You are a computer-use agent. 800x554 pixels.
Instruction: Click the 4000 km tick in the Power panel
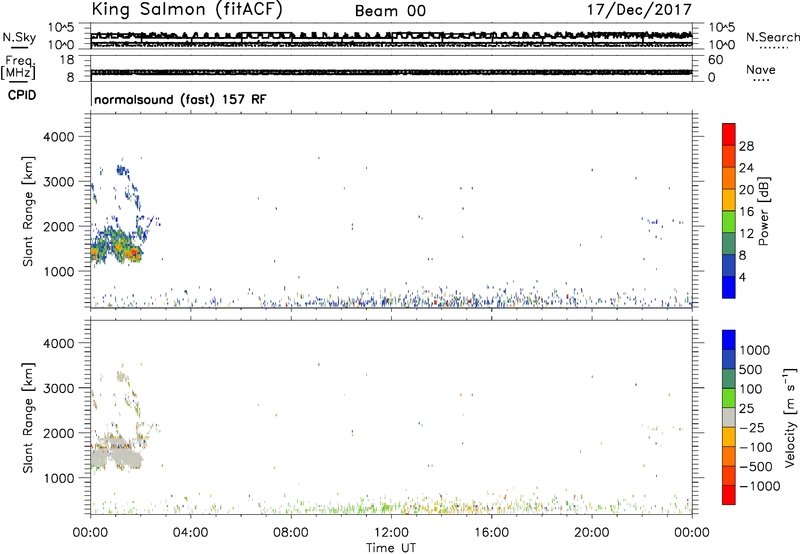tap(58, 137)
